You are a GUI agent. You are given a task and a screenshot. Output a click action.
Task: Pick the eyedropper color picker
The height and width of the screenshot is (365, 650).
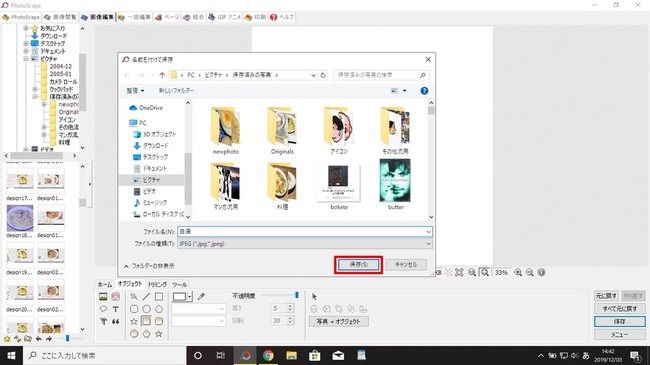click(x=201, y=297)
